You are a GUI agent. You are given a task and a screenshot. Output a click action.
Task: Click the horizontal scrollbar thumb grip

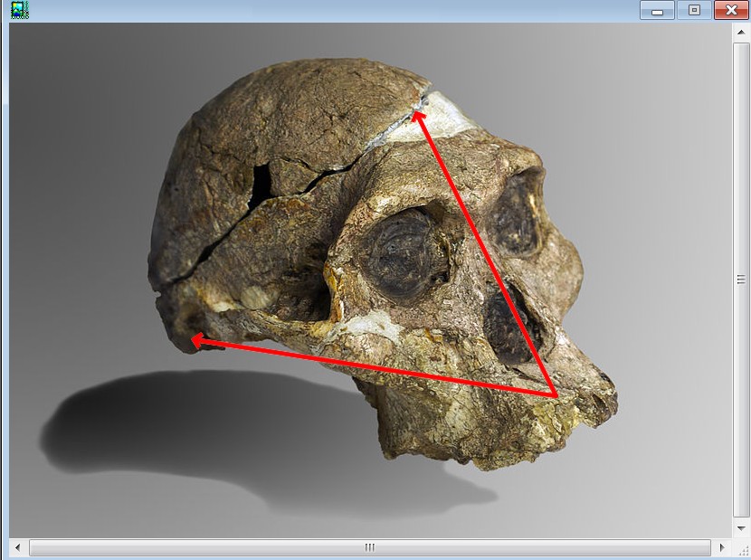(x=369, y=547)
